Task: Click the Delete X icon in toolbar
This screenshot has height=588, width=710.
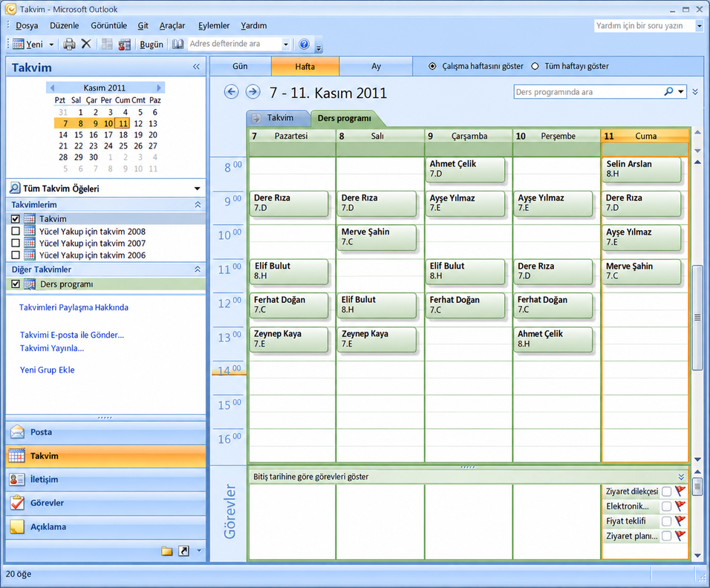Action: click(x=86, y=44)
